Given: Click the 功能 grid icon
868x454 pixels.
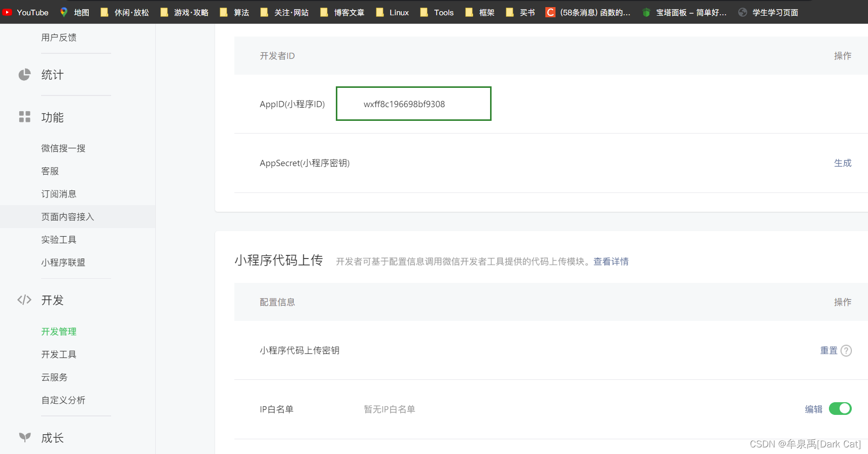Looking at the screenshot, I should tap(24, 117).
